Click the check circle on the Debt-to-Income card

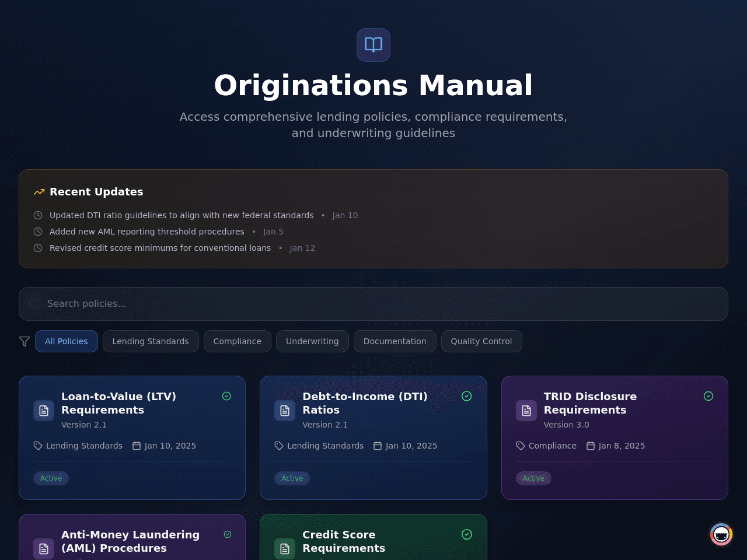[x=467, y=396]
